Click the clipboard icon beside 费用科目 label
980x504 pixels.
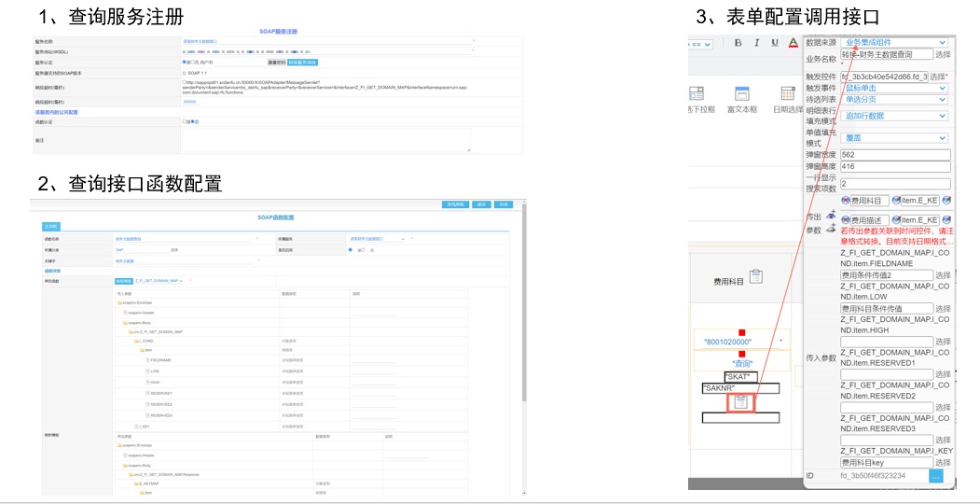(x=756, y=276)
